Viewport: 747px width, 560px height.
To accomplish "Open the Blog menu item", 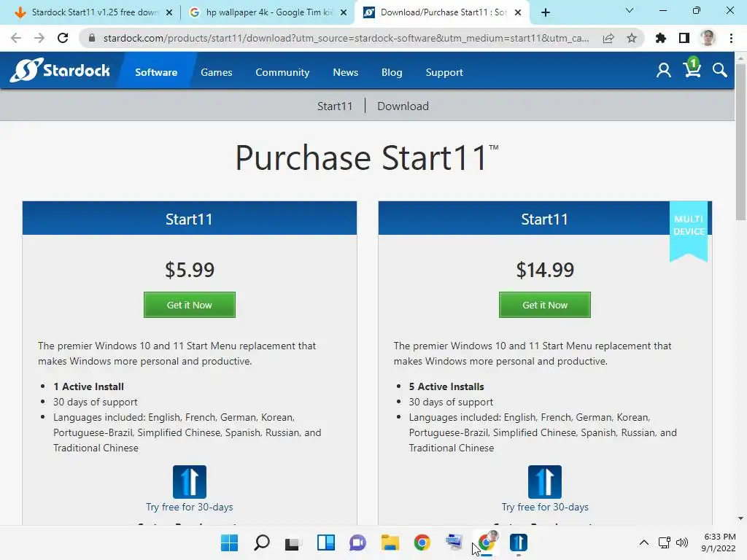I will 392,72.
